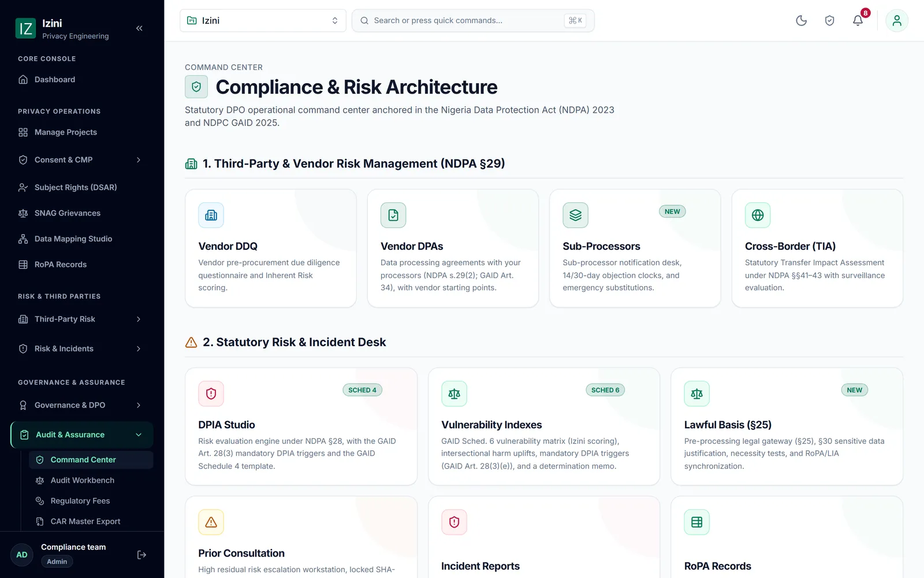Click the sign-out icon beside Compliance team

(x=141, y=555)
